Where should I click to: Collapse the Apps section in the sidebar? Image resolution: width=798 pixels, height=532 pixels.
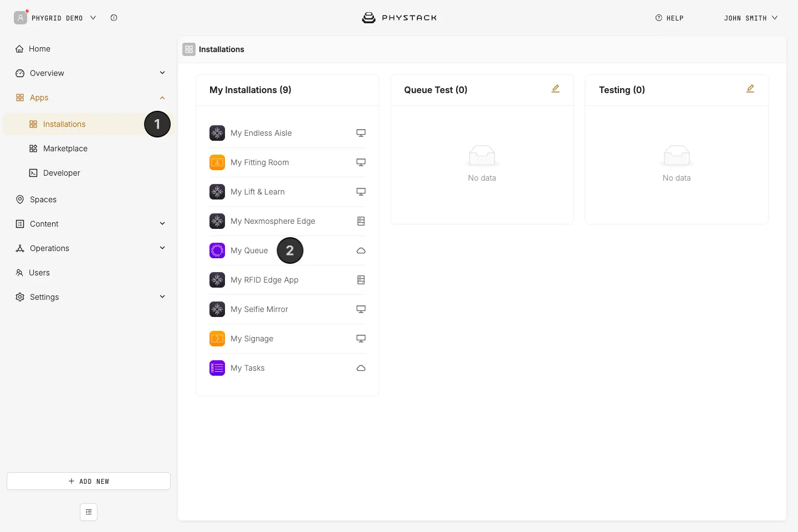pyautogui.click(x=162, y=98)
